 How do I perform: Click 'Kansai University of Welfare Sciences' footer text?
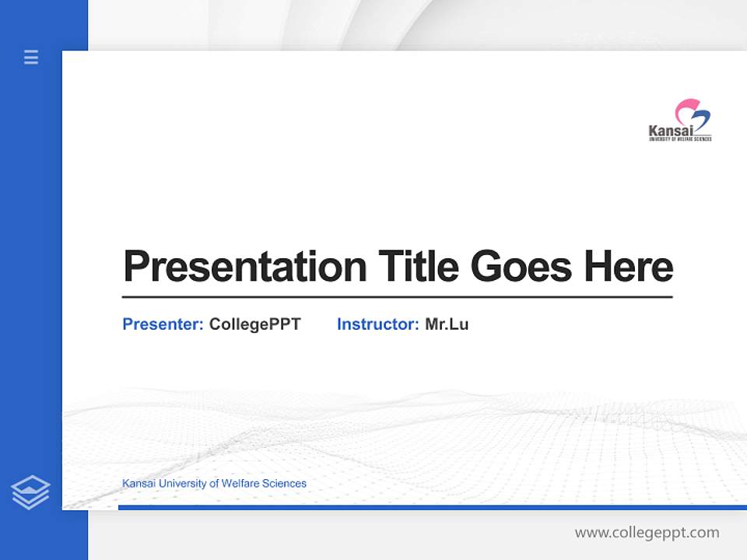coord(215,483)
